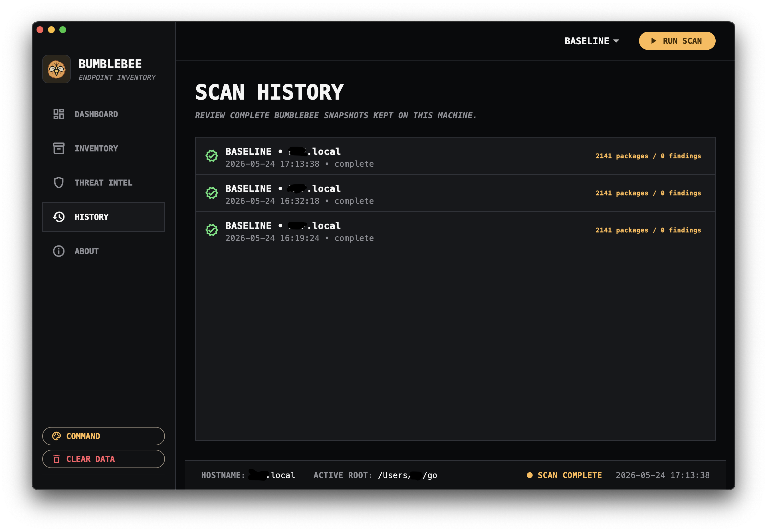The width and height of the screenshot is (767, 532).
Task: Click package count of 17:13:38 scan
Action: [648, 156]
